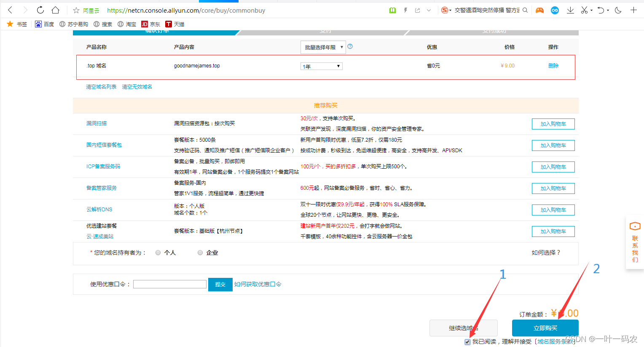This screenshot has height=347, width=644.
Task: Open the undo closed-tabs list arrow
Action: [x=608, y=10]
